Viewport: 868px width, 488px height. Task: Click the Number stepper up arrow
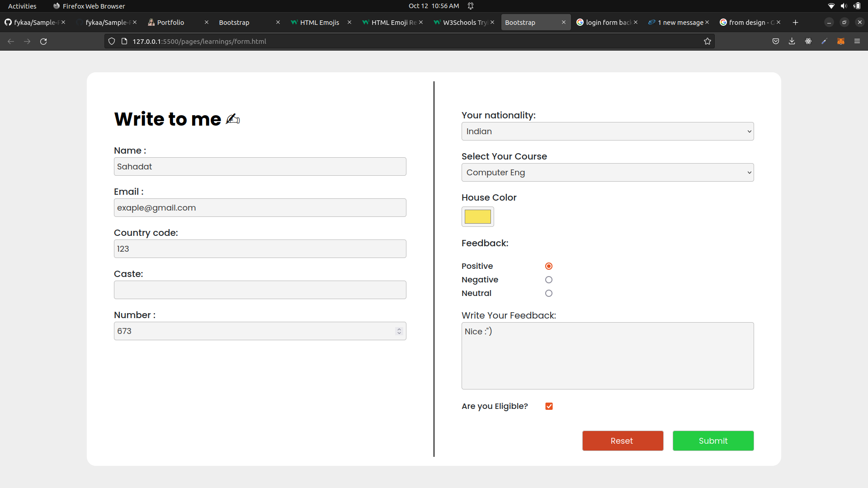click(398, 328)
